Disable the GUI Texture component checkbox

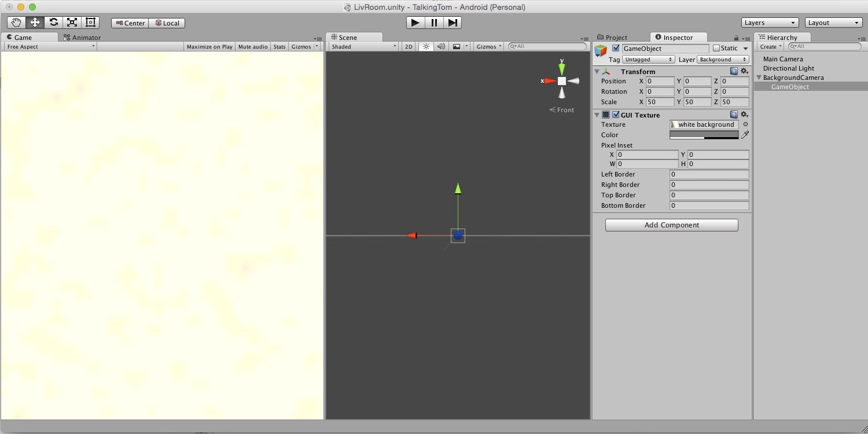616,115
